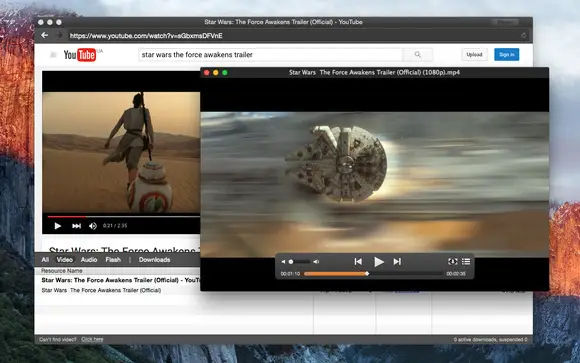Jump to next track in media player

coord(397,262)
